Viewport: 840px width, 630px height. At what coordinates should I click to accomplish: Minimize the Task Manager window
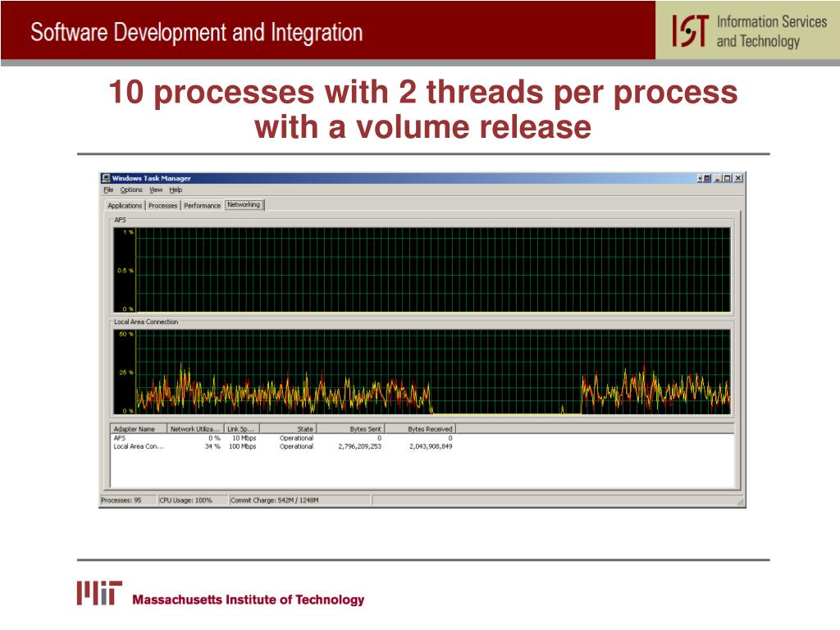pyautogui.click(x=718, y=178)
